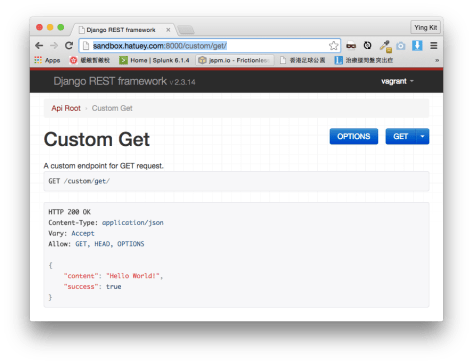
Task: Click the v 2.3.14 version text
Action: 182,82
